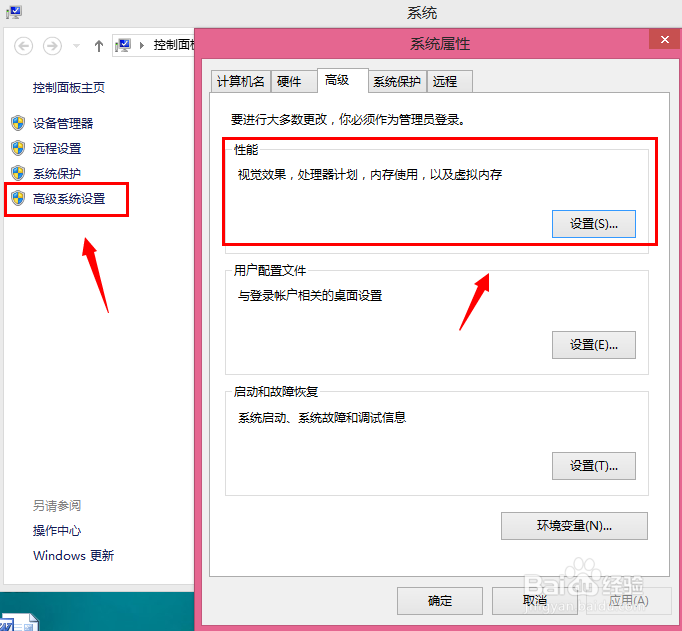Click 取消 button
Image resolution: width=682 pixels, height=631 pixels.
535,601
